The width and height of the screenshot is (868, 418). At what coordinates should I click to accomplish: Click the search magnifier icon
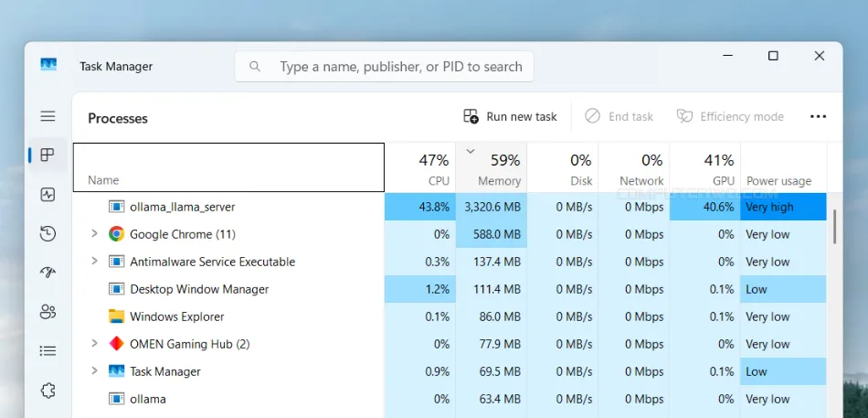255,67
